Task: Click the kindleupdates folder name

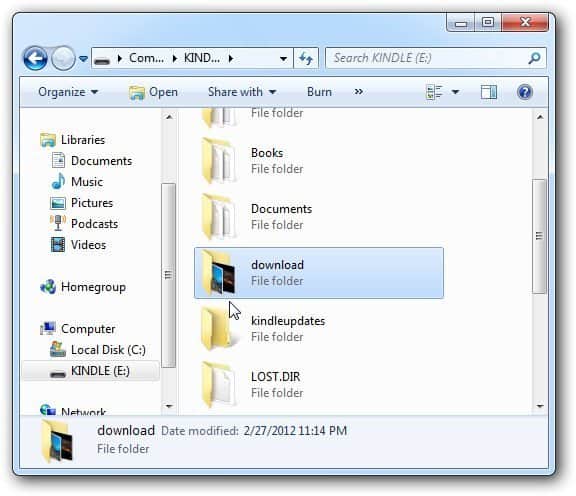Action: pos(288,321)
